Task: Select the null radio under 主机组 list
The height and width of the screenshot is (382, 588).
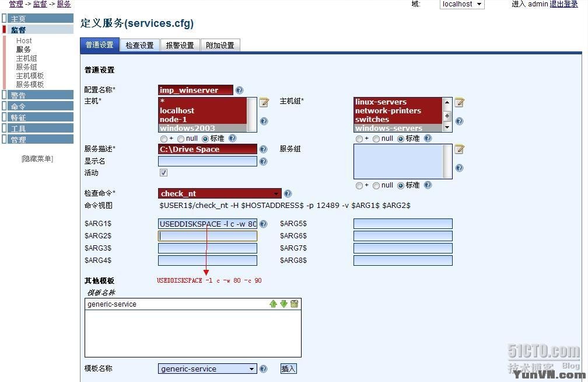Action: point(376,139)
